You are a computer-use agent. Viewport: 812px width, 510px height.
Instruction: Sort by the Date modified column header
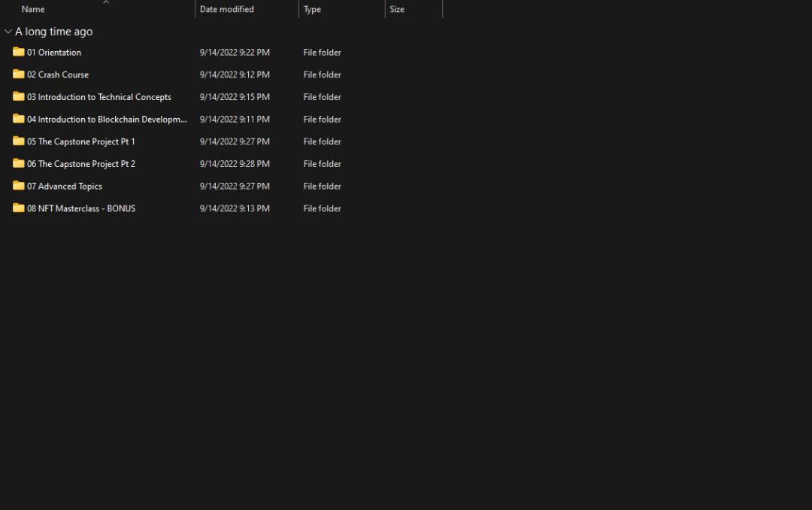[x=226, y=10]
